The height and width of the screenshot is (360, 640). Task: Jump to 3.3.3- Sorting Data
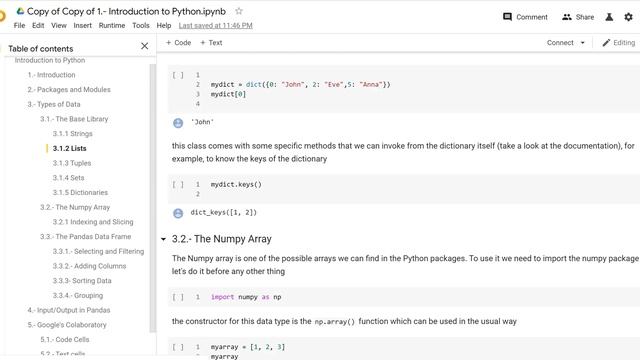82,280
